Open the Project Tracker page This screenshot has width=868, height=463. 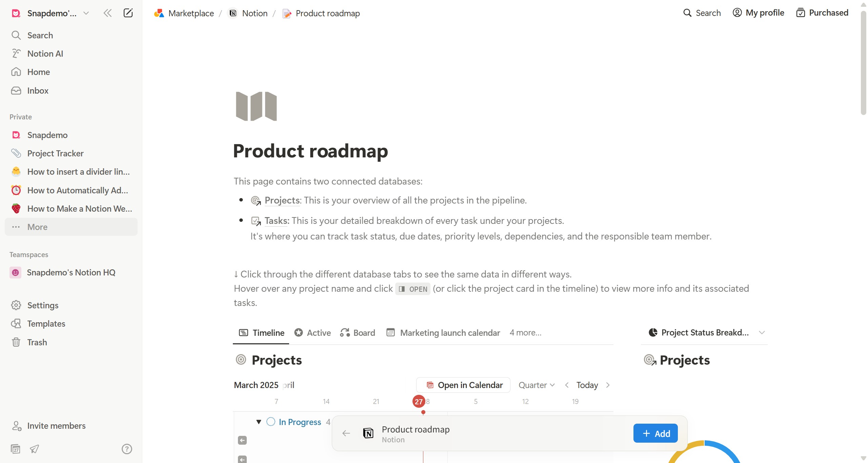tap(71, 153)
